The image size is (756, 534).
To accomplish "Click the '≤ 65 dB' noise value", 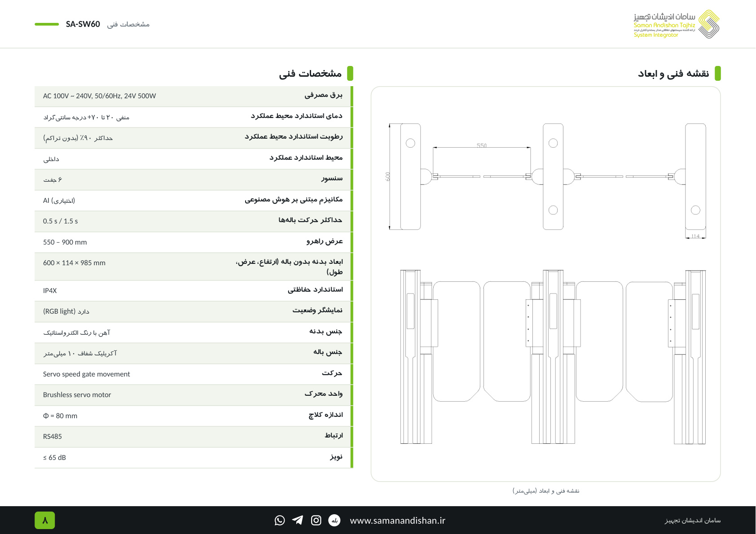I will tap(54, 458).
